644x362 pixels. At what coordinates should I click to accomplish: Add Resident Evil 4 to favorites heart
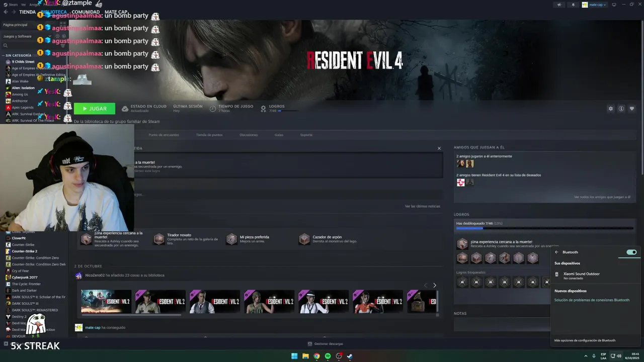[632, 109]
